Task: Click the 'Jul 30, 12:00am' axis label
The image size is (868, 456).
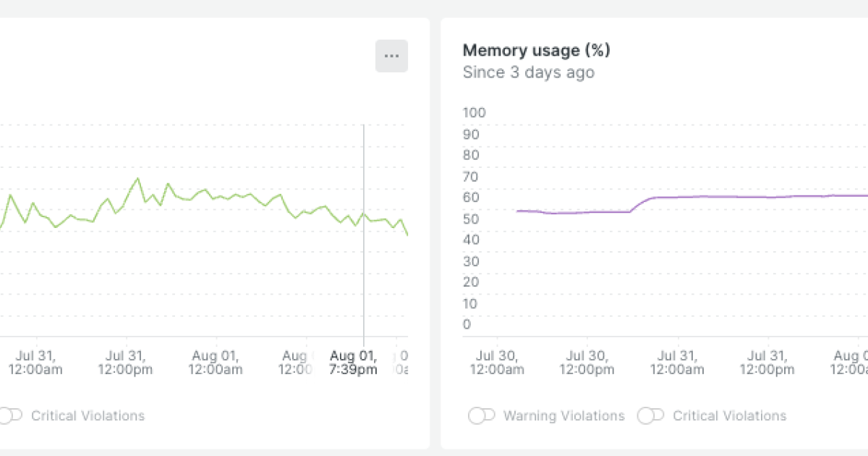Action: click(499, 362)
